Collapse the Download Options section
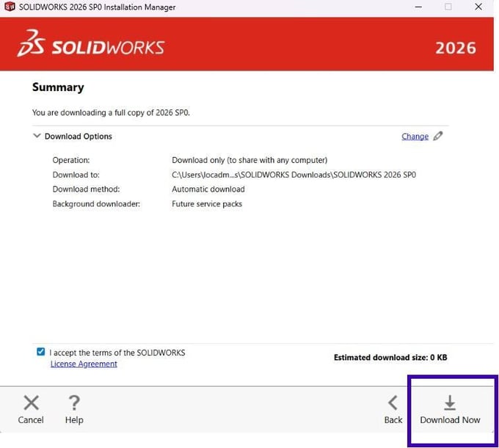Image resolution: width=499 pixels, height=448 pixels. 37,136
